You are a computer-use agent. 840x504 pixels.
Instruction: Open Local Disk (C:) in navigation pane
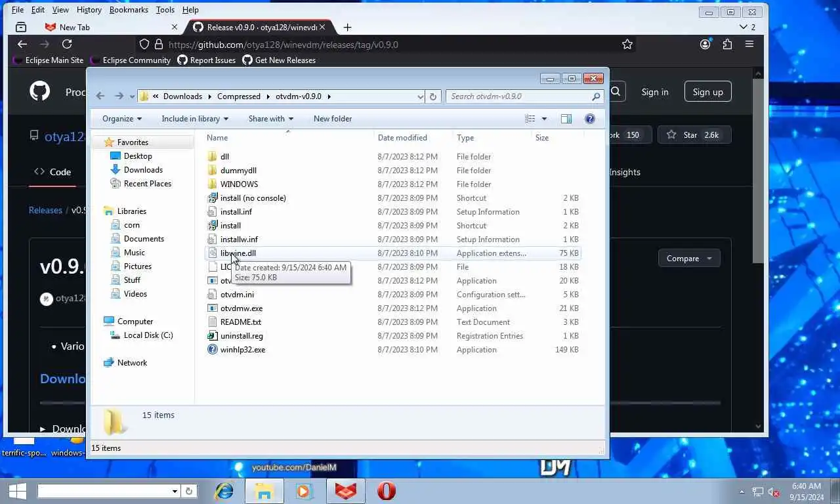pos(148,335)
